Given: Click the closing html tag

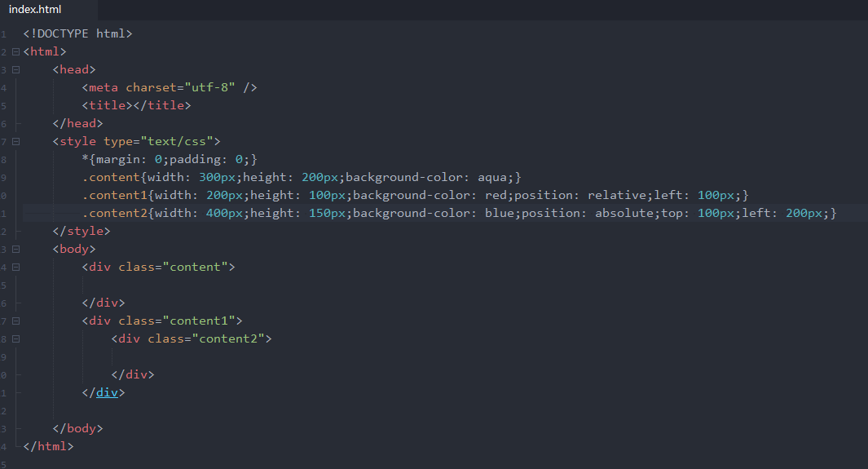Looking at the screenshot, I should click(48, 446).
